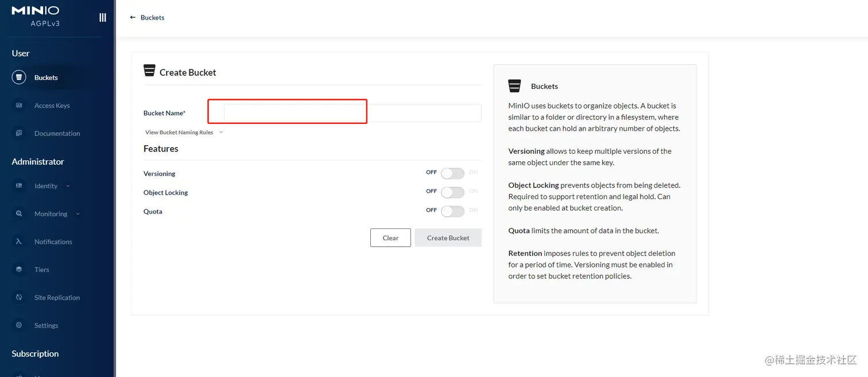
Task: Toggle the Versioning switch
Action: pos(452,174)
